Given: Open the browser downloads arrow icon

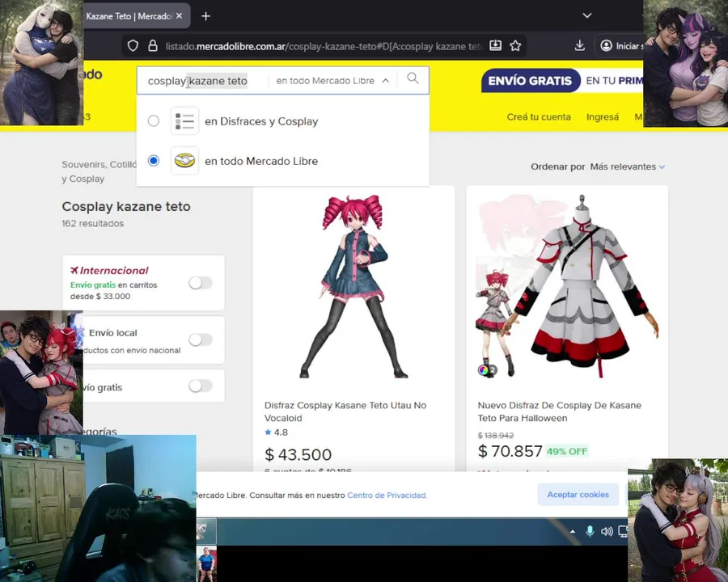Looking at the screenshot, I should [579, 45].
